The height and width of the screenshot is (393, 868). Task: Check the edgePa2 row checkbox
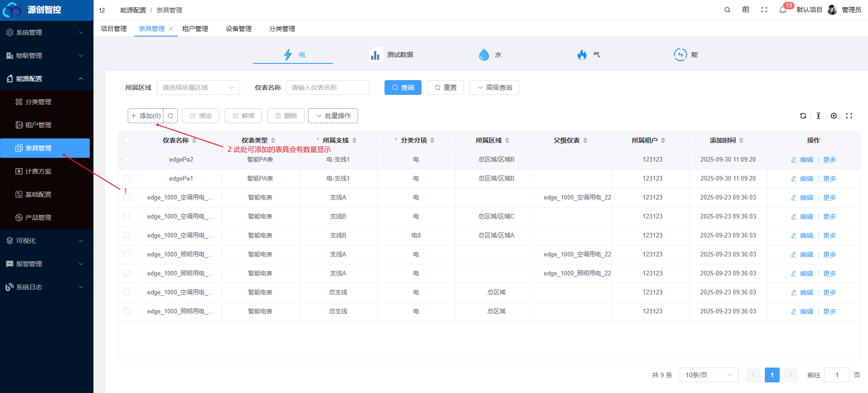127,159
